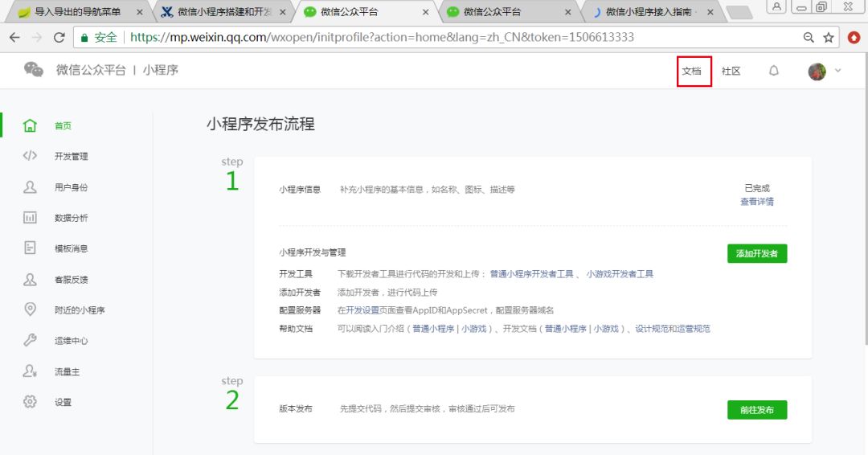Screen dimensions: 868x455
Task: Select 附近的小程序 in the sidebar
Action: [80, 310]
